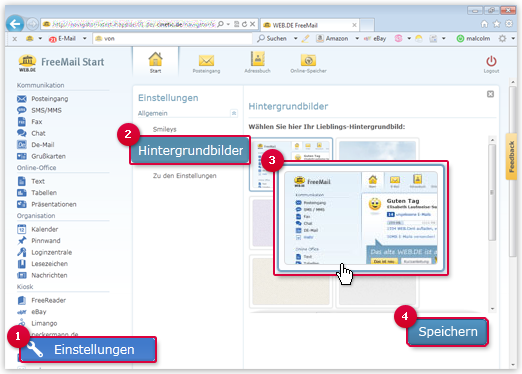Screen dimensions: 522x374
Task: Open the eBay toolbar shortcut
Action: point(375,39)
